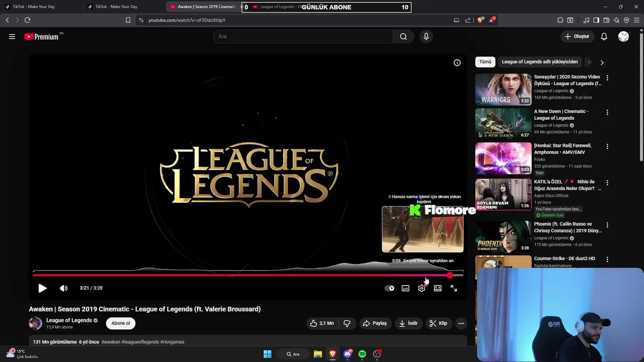
Task: Start voice search with microphone icon
Action: [426, 36]
